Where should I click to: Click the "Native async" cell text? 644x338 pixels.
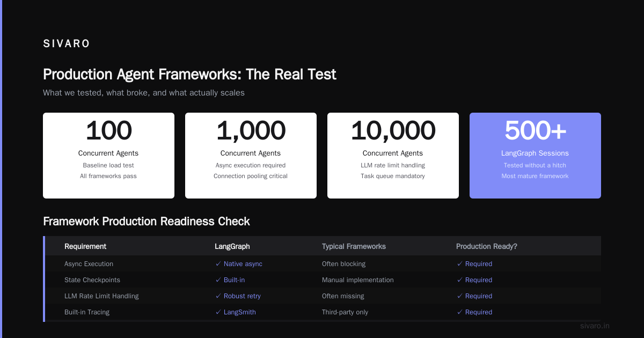pos(243,264)
